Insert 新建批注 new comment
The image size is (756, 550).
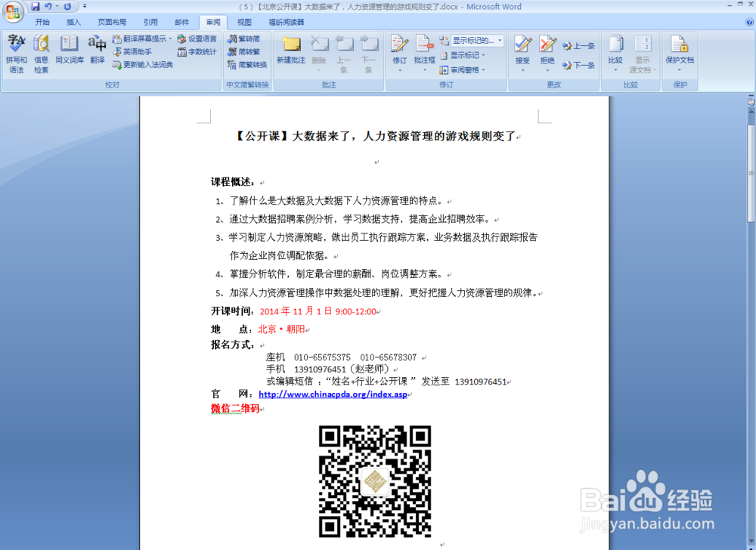point(291,50)
